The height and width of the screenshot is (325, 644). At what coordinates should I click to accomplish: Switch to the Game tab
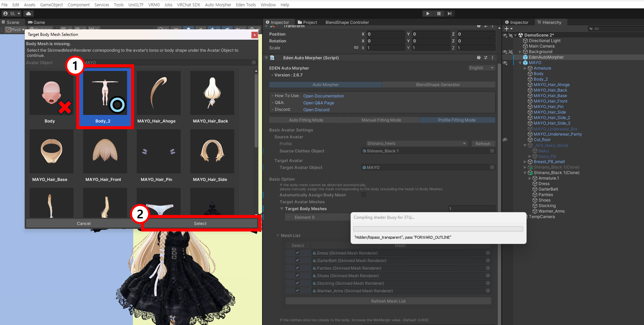click(36, 22)
